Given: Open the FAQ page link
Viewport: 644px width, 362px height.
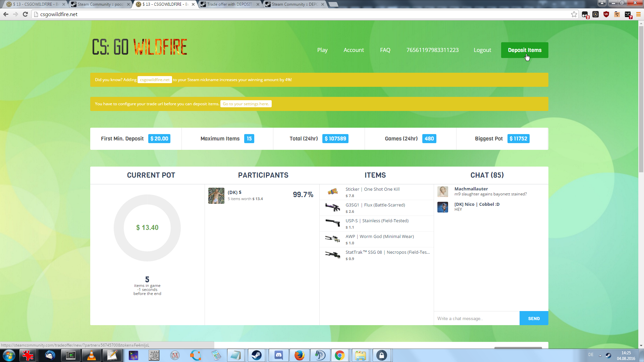Looking at the screenshot, I should pos(385,50).
